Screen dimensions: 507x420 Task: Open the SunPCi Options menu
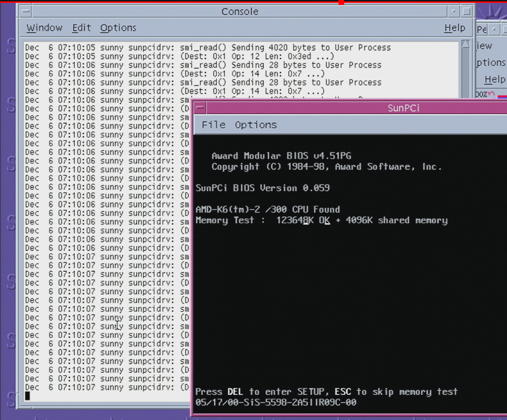255,125
